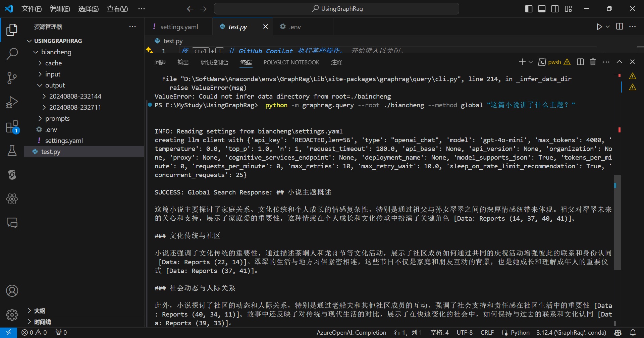Viewport: 644px width, 338px height.
Task: Open the run button dropdown arrow
Action: [608, 26]
